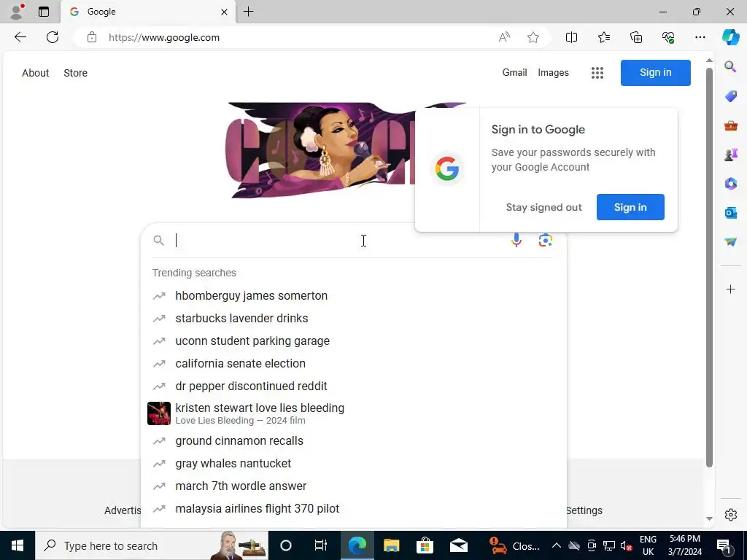Select 'hbomberguy james somerton' suggestion
The height and width of the screenshot is (560, 747).
point(354,296)
